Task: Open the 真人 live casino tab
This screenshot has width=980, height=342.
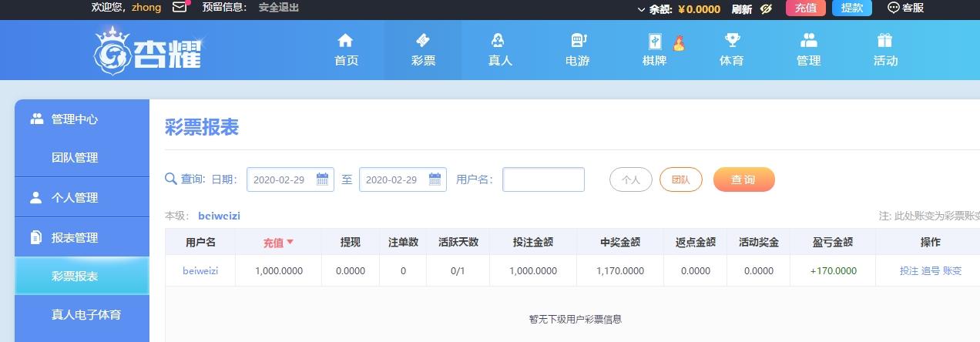Action: pos(500,50)
